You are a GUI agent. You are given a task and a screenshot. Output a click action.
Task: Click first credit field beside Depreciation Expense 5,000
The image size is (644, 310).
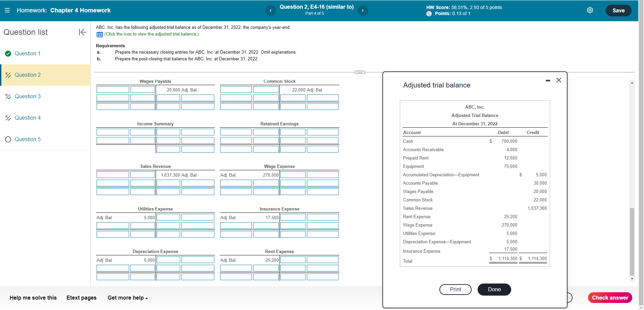[168, 260]
